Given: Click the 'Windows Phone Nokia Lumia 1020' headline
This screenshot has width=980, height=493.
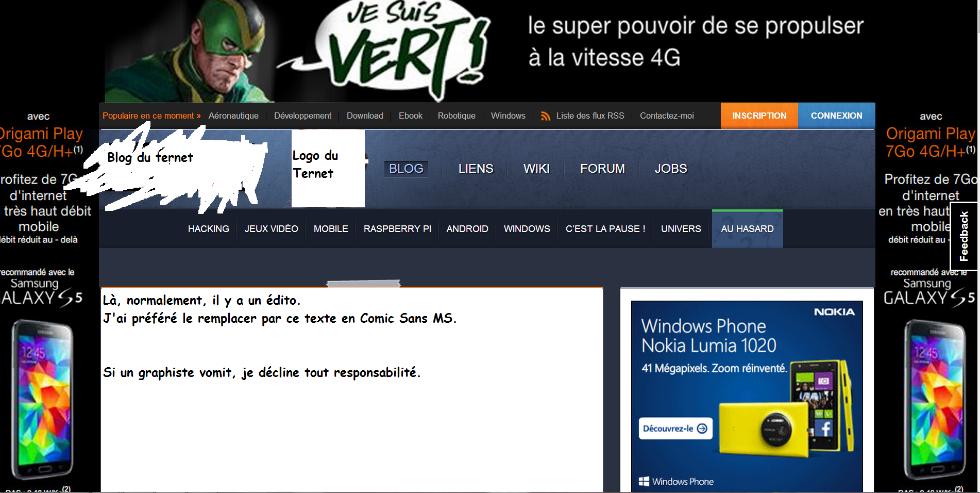Looking at the screenshot, I should 708,336.
